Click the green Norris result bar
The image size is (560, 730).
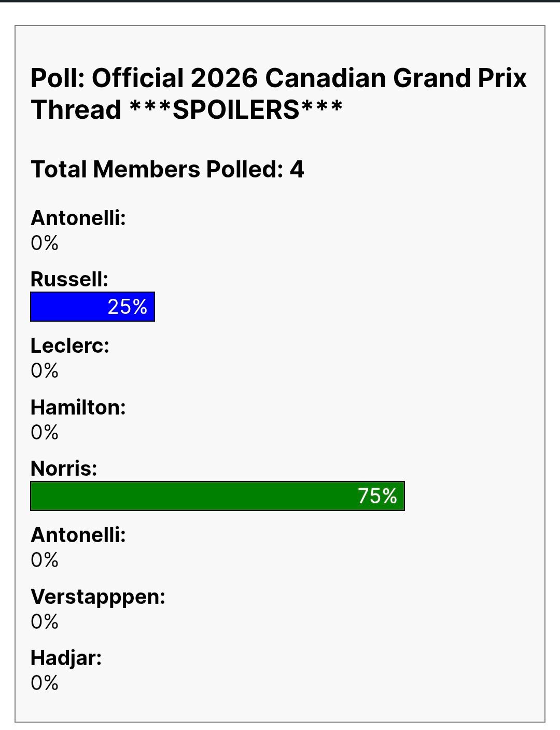point(218,496)
